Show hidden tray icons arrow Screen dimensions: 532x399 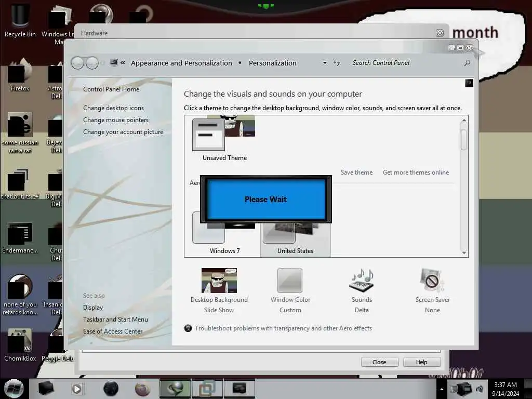442,389
